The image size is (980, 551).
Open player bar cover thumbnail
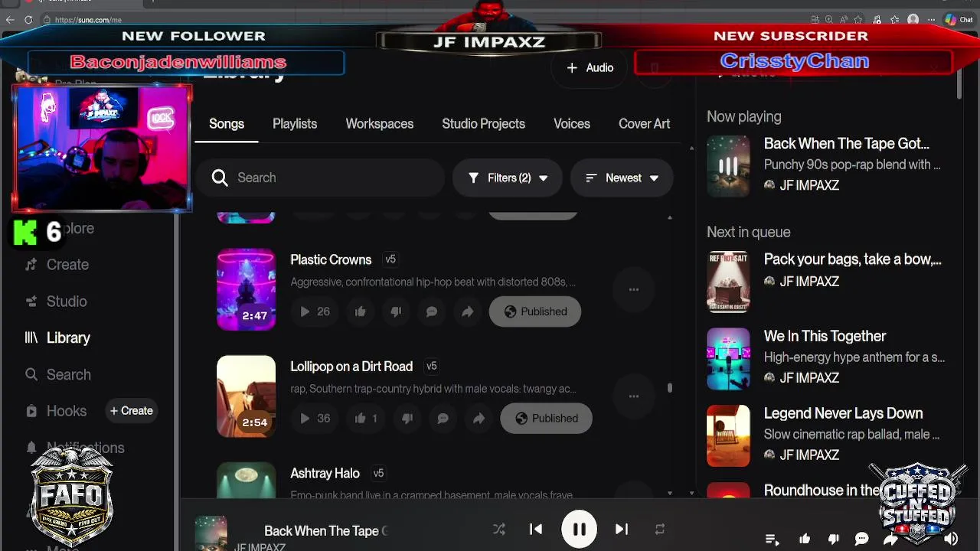(x=211, y=533)
